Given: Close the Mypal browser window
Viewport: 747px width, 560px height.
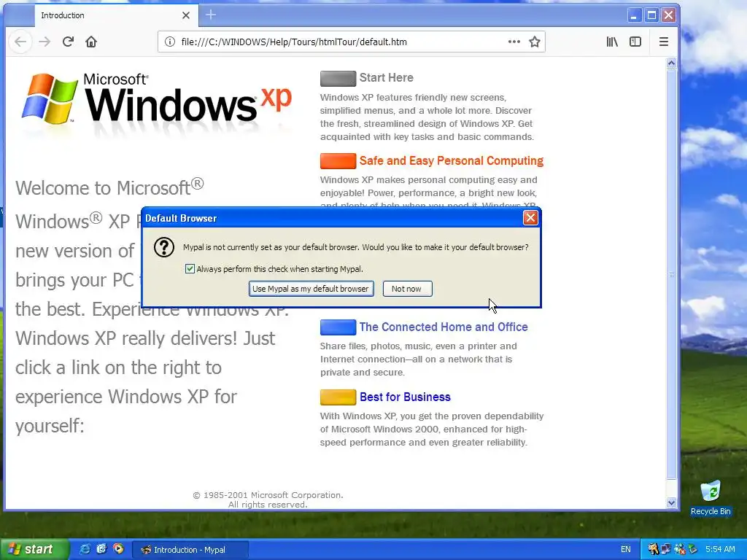Looking at the screenshot, I should click(x=669, y=15).
